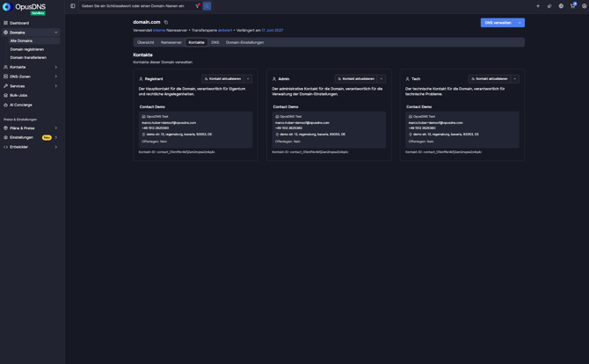Open the DNS verwalten dropdown arrow
Image resolution: width=589 pixels, height=364 pixels.
pos(520,23)
